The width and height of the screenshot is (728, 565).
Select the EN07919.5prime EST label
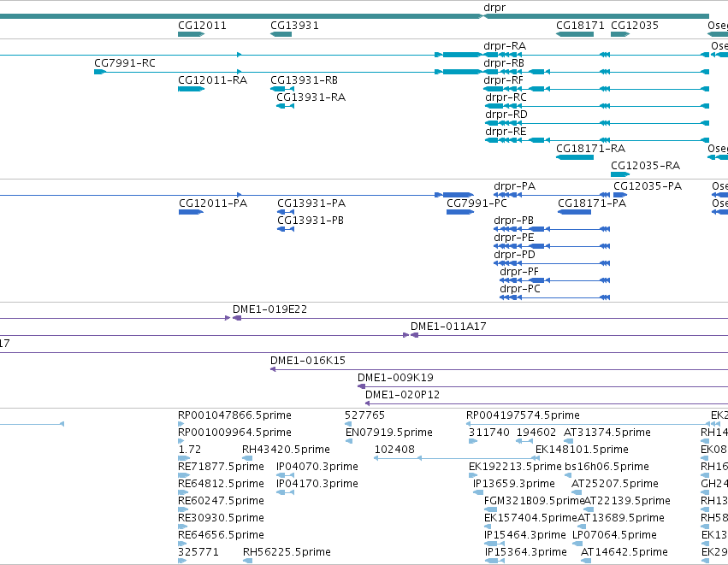click(x=388, y=433)
